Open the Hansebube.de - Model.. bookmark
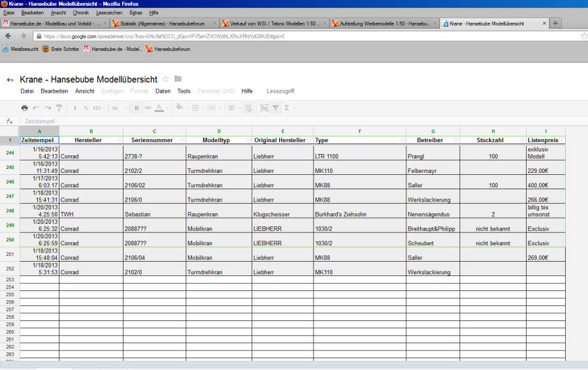This screenshot has width=588, height=370. point(112,49)
